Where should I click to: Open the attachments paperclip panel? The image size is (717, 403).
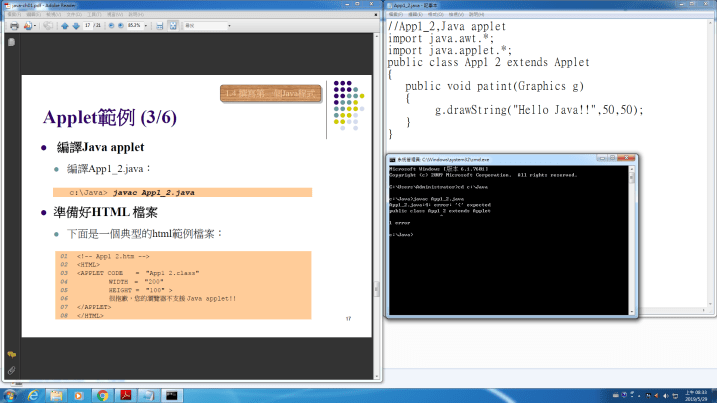click(11, 370)
